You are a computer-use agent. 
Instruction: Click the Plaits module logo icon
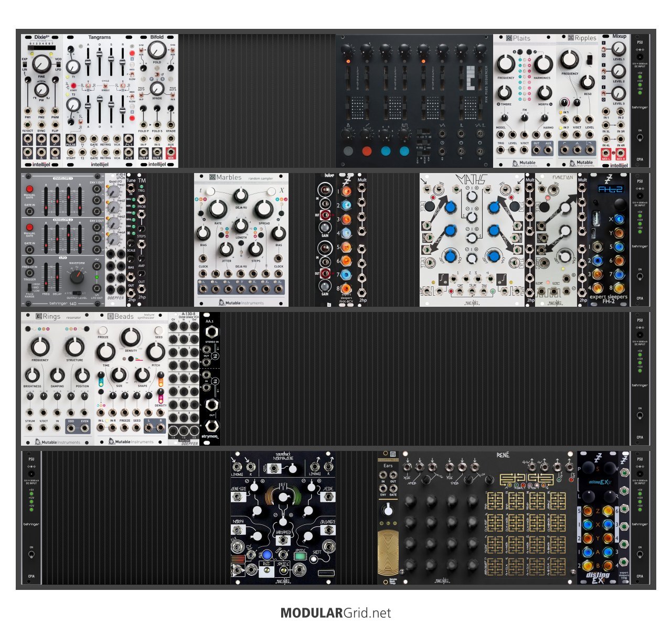[509, 38]
